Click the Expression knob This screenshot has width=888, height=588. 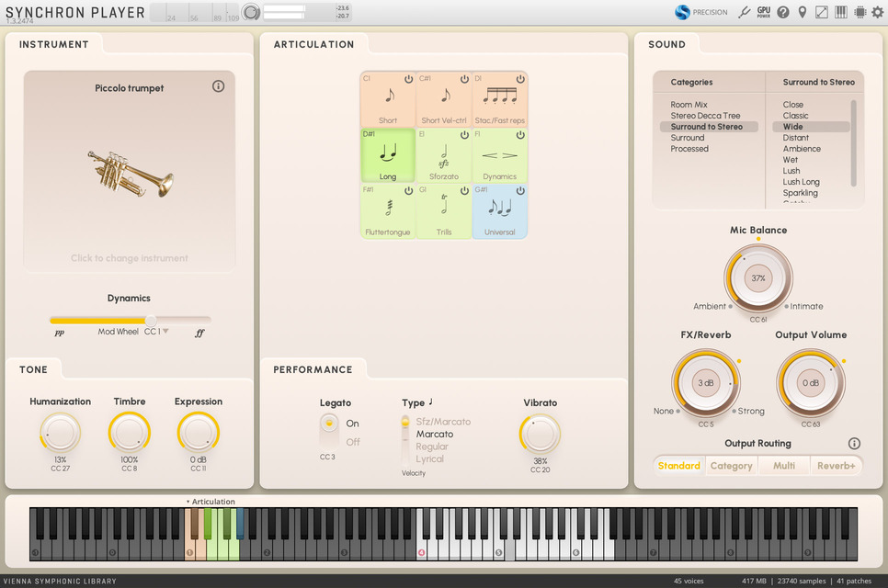199,433
